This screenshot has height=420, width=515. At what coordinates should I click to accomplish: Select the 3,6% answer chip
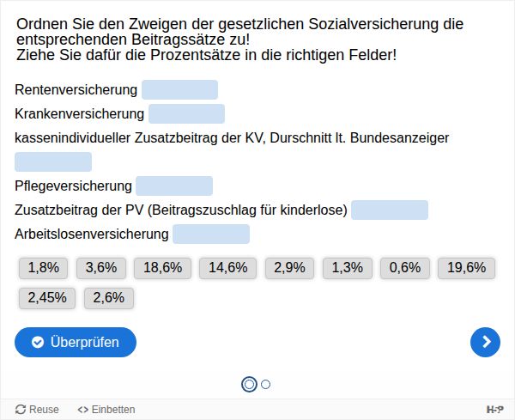[101, 268]
